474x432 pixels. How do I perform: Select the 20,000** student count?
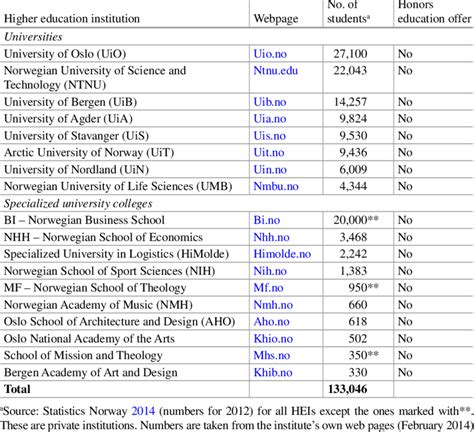[356, 220]
